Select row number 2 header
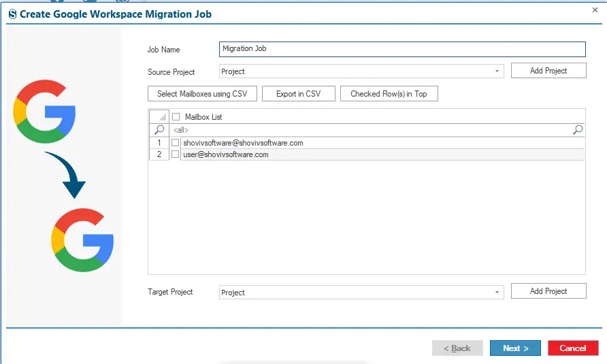 [159, 154]
